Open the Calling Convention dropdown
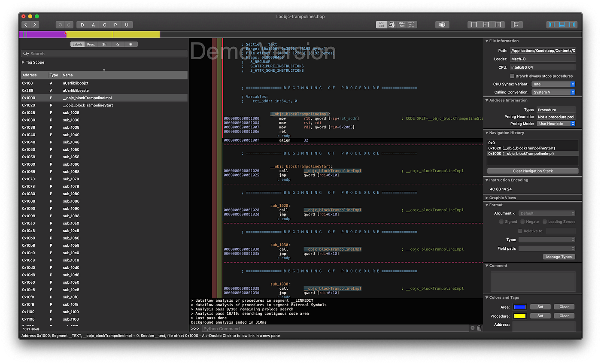601x364 pixels. (x=553, y=92)
